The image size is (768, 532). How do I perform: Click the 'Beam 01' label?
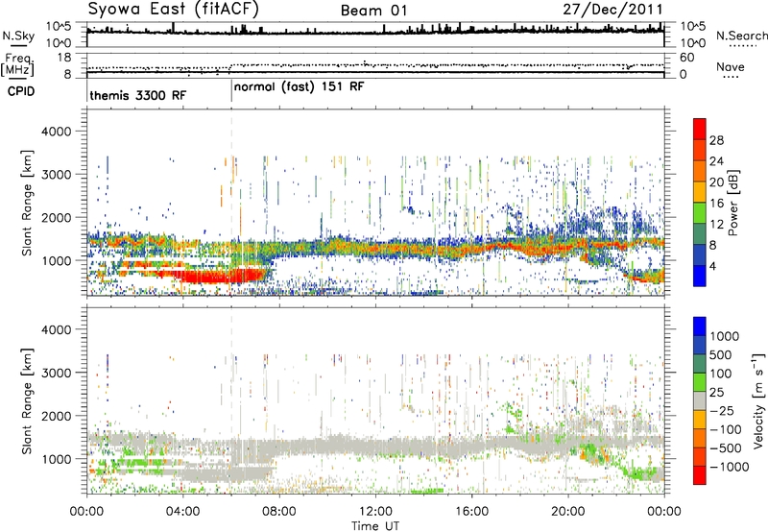373,11
